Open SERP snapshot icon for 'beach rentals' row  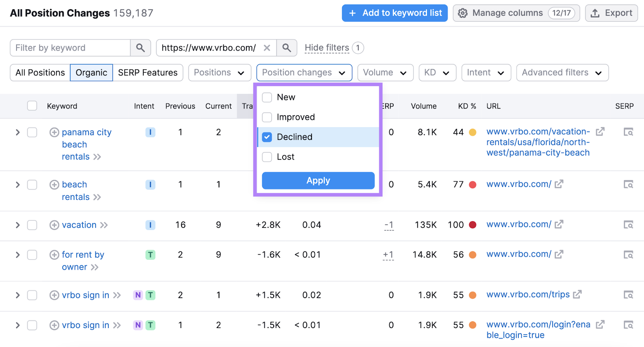click(628, 185)
